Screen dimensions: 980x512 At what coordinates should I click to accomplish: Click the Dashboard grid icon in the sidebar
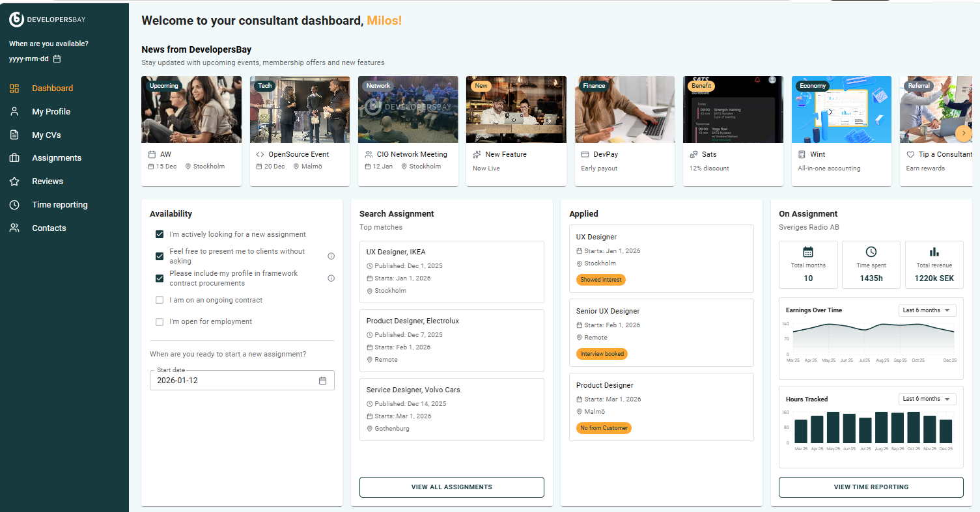coord(14,88)
